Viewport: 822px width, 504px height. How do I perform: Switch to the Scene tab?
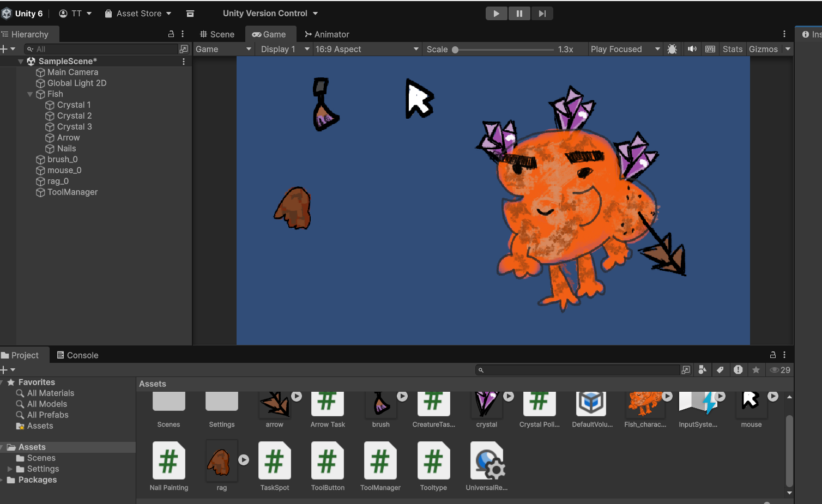[x=217, y=34]
